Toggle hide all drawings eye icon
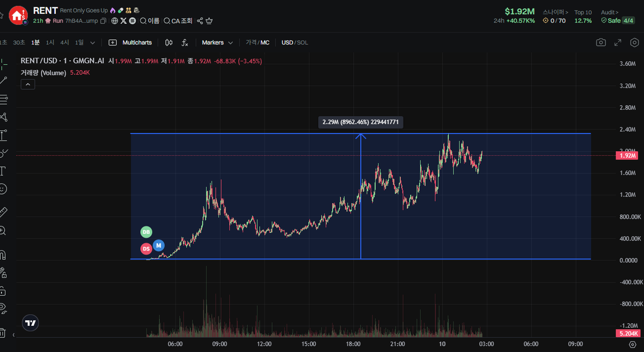Screen dimensions: 644x352 [x=3, y=309]
